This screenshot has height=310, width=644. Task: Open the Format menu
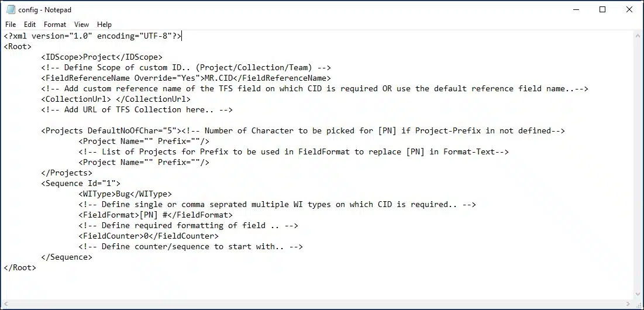[x=55, y=25]
